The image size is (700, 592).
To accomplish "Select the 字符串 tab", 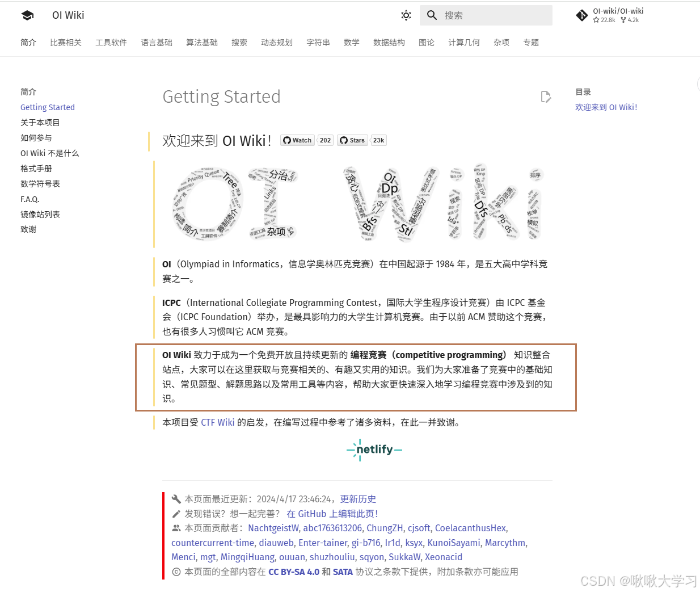I will point(318,43).
